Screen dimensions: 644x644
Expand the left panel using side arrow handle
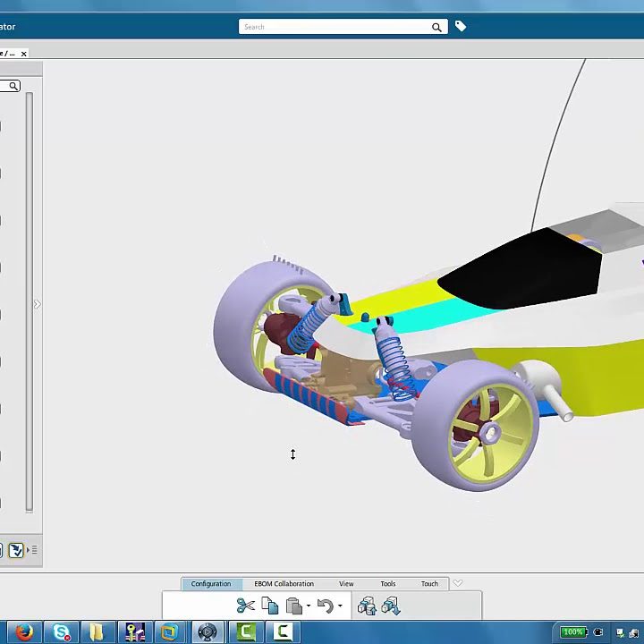[x=37, y=305]
